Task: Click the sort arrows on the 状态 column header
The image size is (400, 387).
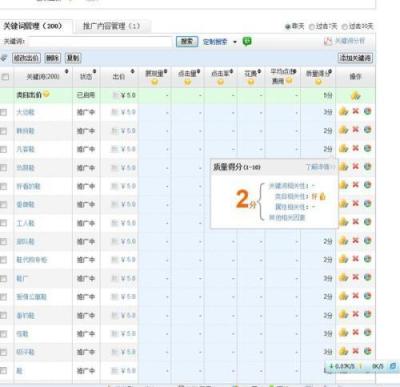Action: (94, 72)
